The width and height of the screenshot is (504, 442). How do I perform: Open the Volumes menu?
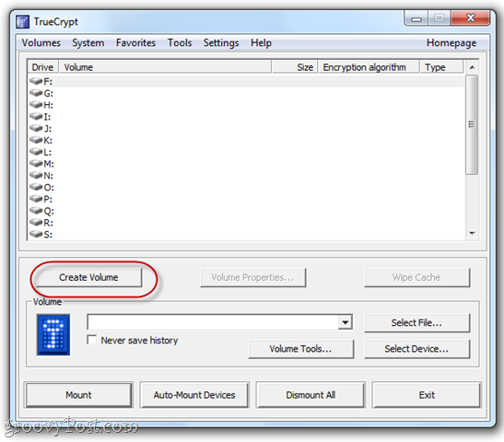pyautogui.click(x=41, y=42)
